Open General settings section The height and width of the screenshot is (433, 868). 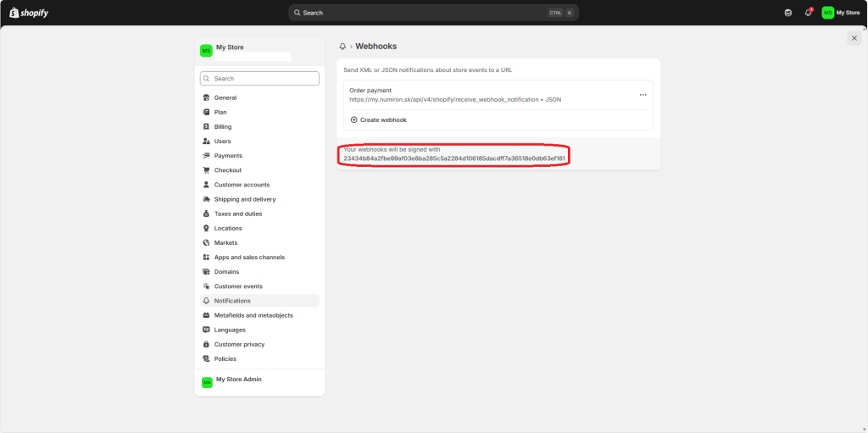[x=225, y=97]
